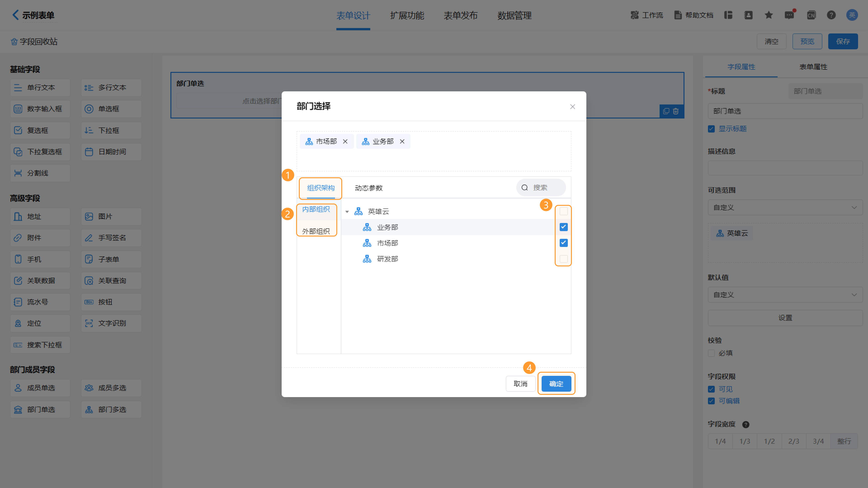Click the search magnifier icon in dialog
This screenshot has width=868, height=488.
525,188
